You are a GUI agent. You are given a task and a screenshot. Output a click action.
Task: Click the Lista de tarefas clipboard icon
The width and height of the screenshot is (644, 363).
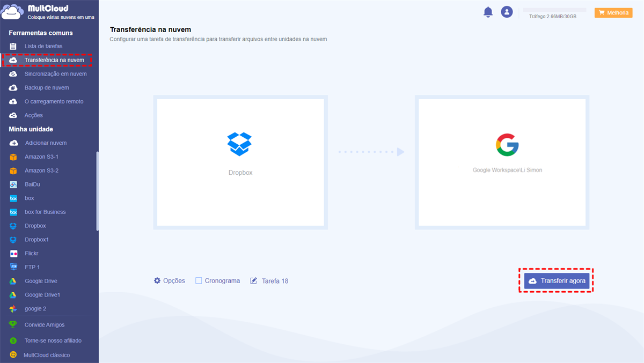click(13, 46)
